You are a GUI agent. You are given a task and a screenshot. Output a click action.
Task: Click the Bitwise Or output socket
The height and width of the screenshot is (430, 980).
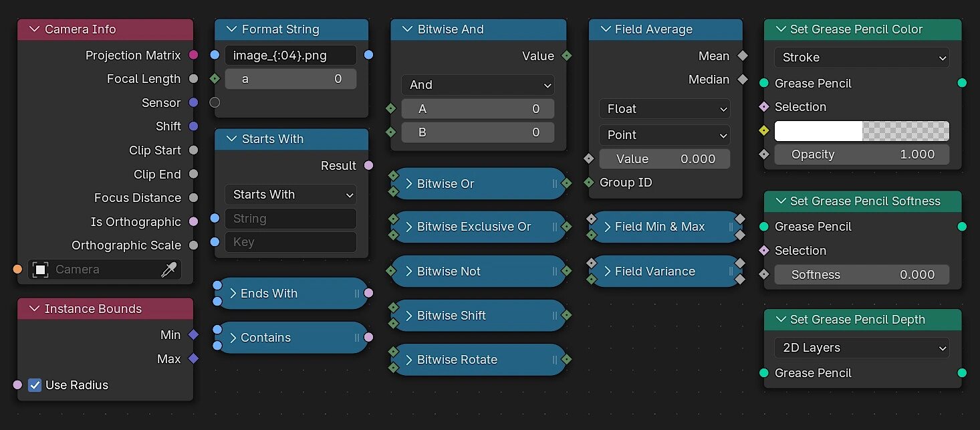pos(567,183)
